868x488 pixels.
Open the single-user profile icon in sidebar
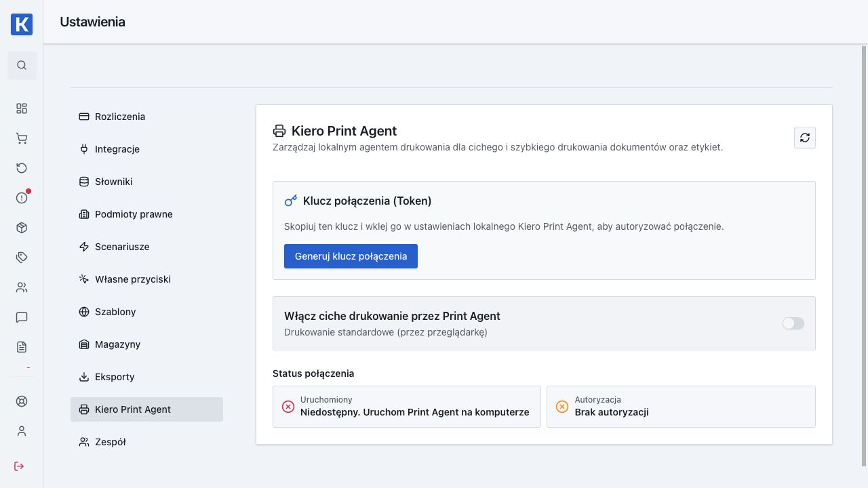click(x=22, y=431)
